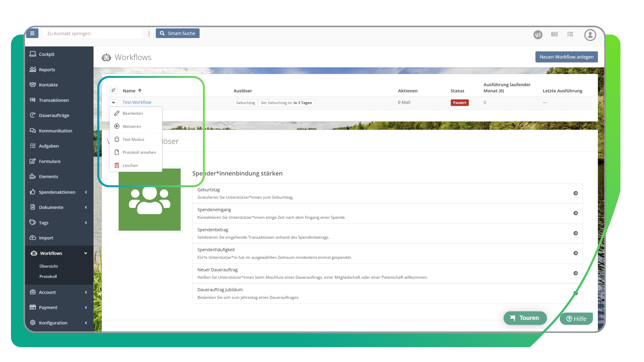Open the Geburtstag trigger arrow icon
Viewport: 644px width, 362px height.
[576, 193]
